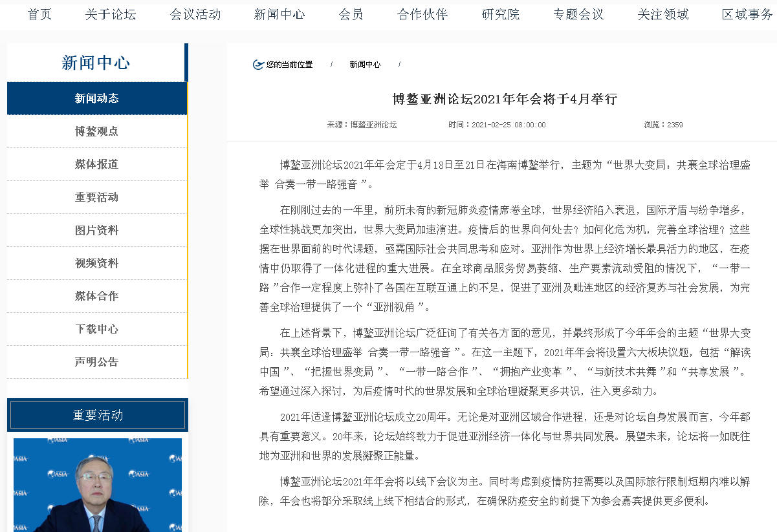Click the paragraph beginning 在刚刚过去的一年里
The width and height of the screenshot is (777, 532).
click(x=505, y=259)
